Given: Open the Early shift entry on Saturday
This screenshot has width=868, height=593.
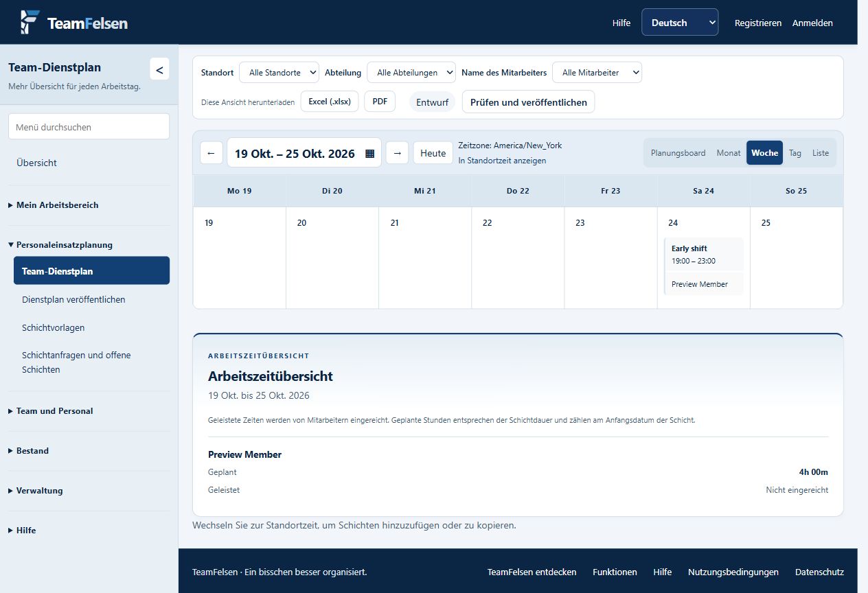Looking at the screenshot, I should click(704, 255).
